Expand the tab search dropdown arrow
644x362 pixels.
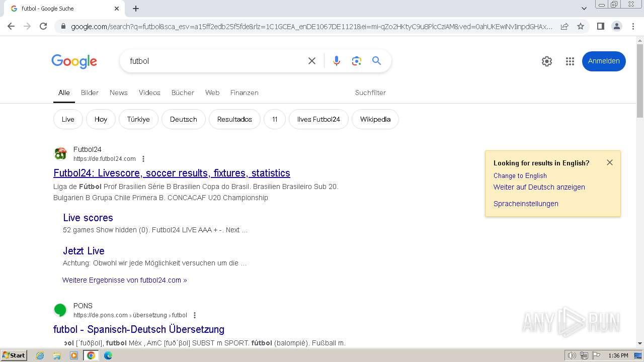point(584,9)
